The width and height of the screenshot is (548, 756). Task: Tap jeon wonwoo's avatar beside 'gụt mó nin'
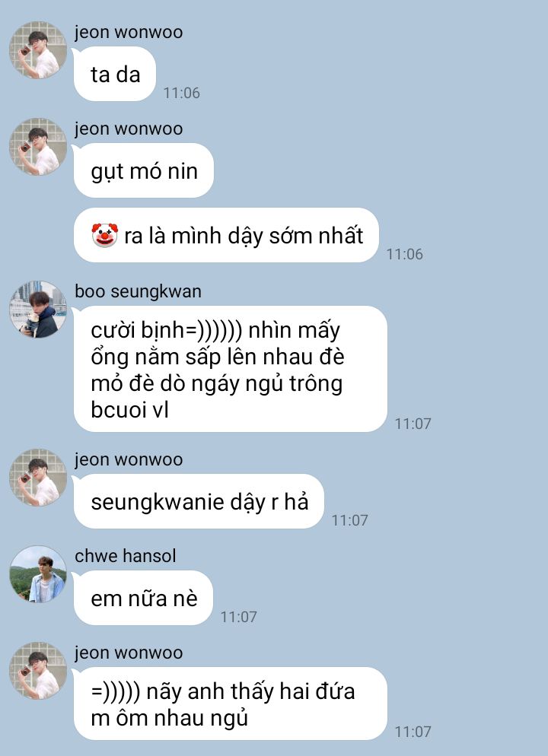[38, 146]
